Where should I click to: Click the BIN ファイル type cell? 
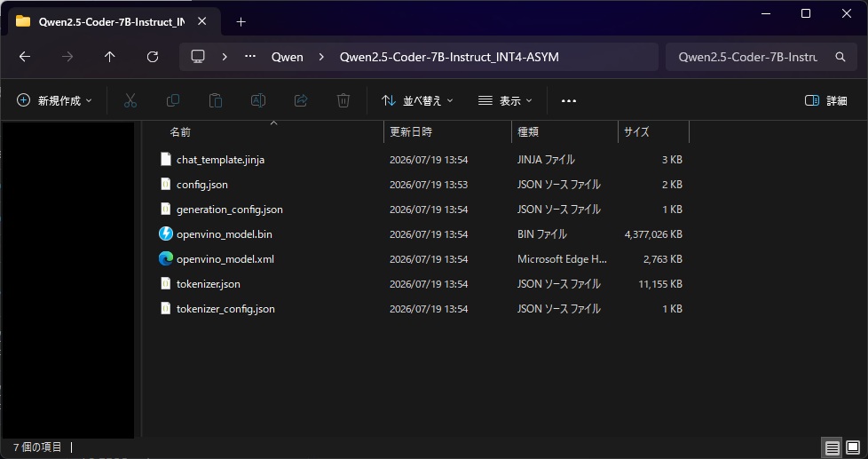[542, 234]
